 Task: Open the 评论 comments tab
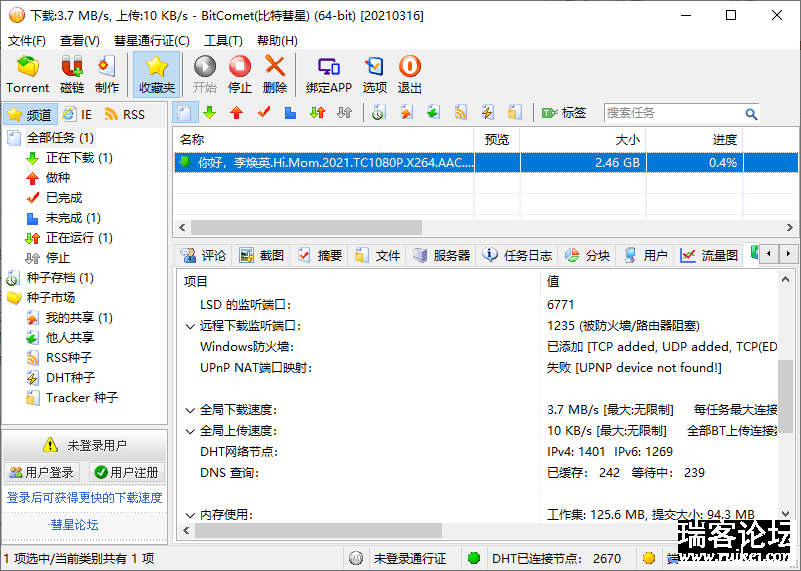pyautogui.click(x=204, y=255)
